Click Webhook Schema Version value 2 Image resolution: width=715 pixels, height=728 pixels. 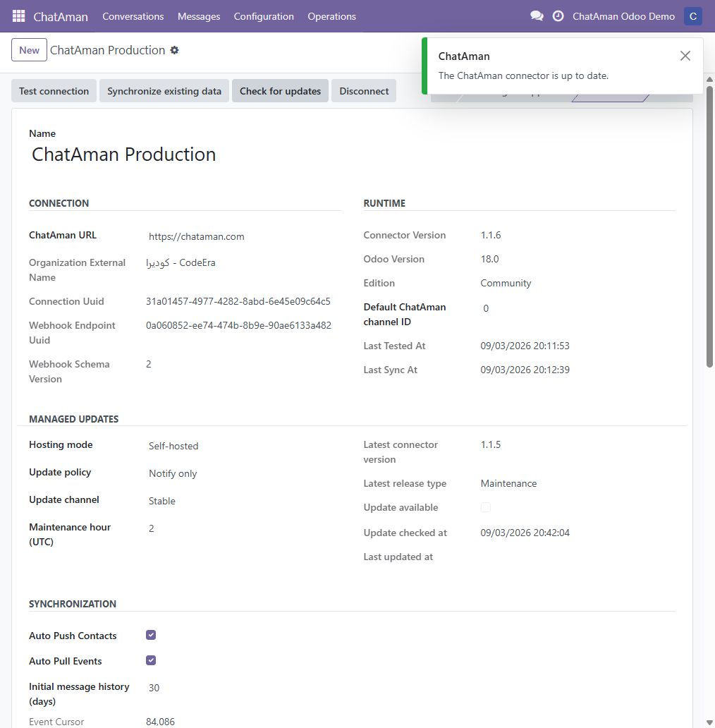tap(149, 364)
